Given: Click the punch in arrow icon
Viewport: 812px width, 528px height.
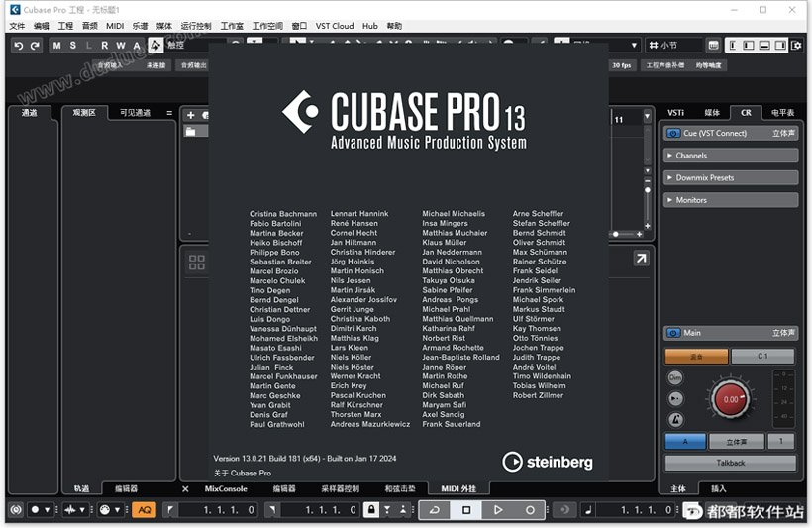Looking at the screenshot, I should [387, 510].
